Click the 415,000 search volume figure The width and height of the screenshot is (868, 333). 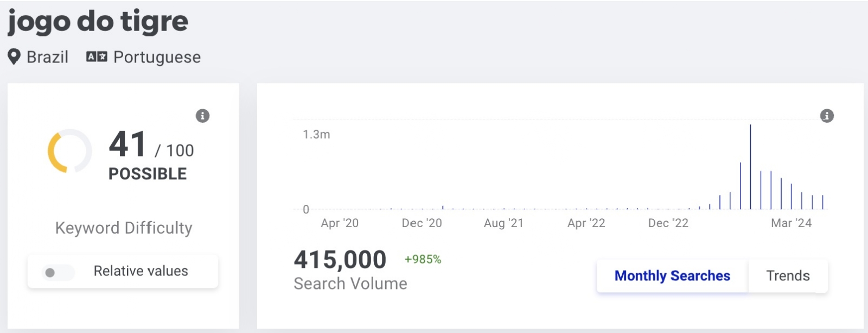click(x=340, y=260)
